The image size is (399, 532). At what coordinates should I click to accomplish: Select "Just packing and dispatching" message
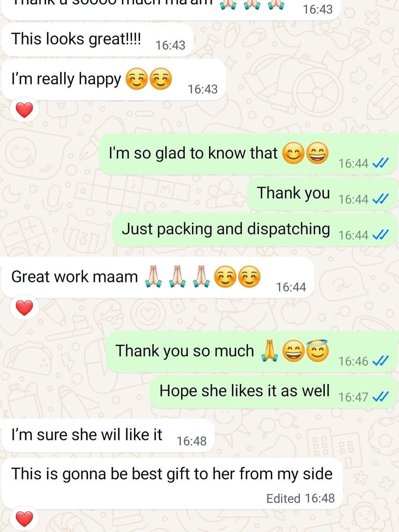(x=255, y=230)
